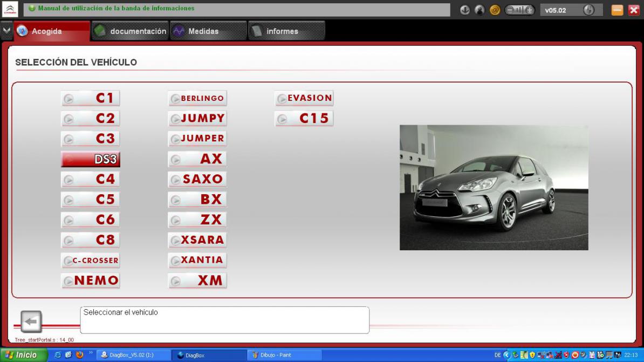The image size is (644, 362).
Task: Click the green info icon in banner
Action: pos(32,8)
